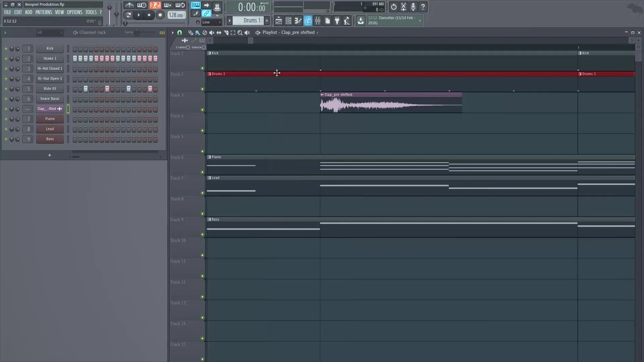
Task: Select the Slice tool
Action: [226, 33]
